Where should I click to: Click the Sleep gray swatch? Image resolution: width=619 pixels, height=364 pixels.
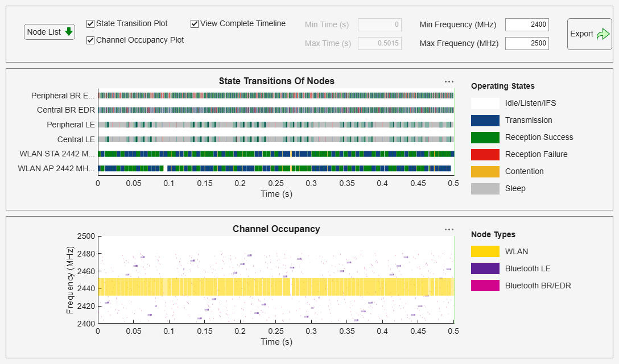(485, 189)
